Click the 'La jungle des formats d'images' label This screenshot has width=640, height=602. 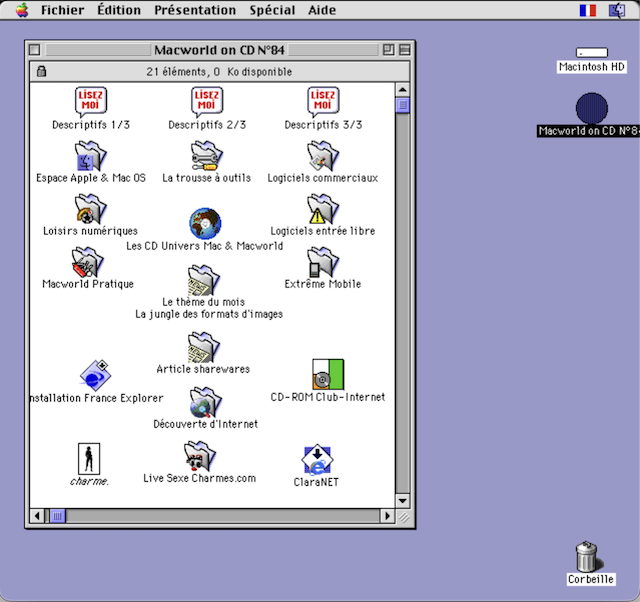tap(209, 314)
